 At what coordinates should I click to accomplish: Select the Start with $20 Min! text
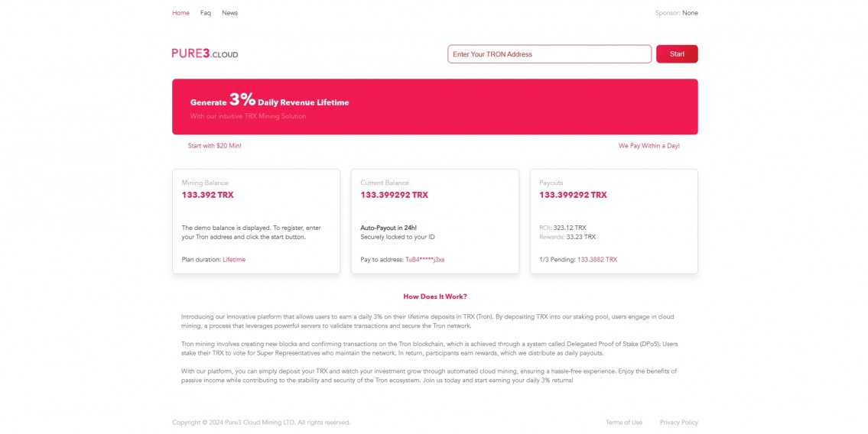pos(214,146)
